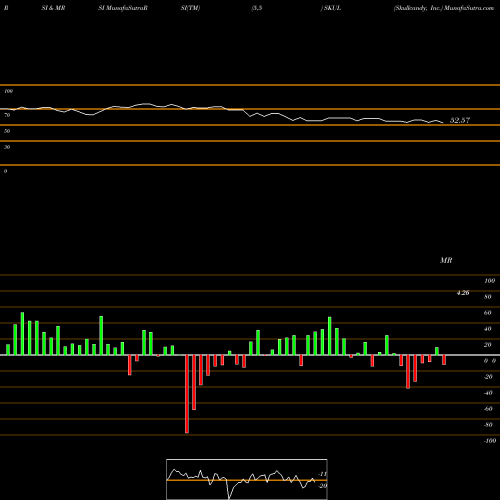Screen dimensions: 500x500
Task: Click the -29 value in mini chart
Action: coord(322,486)
